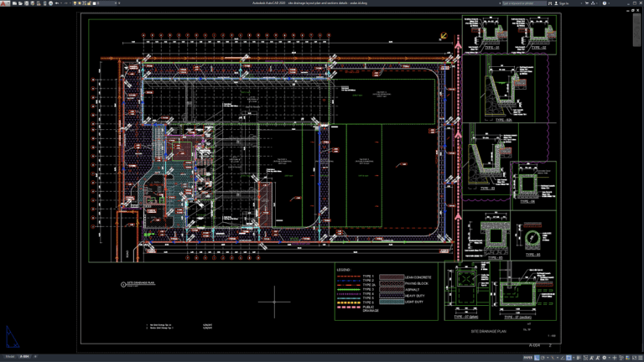Toggle layer freeze sun icon
Image resolution: width=644 pixels, height=362 pixels.
(x=80, y=3)
